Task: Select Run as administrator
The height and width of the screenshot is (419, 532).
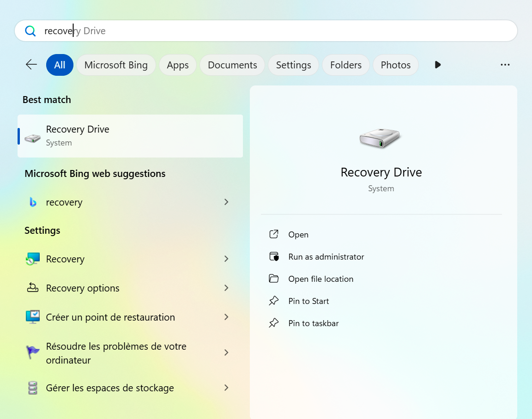Action: click(x=326, y=257)
